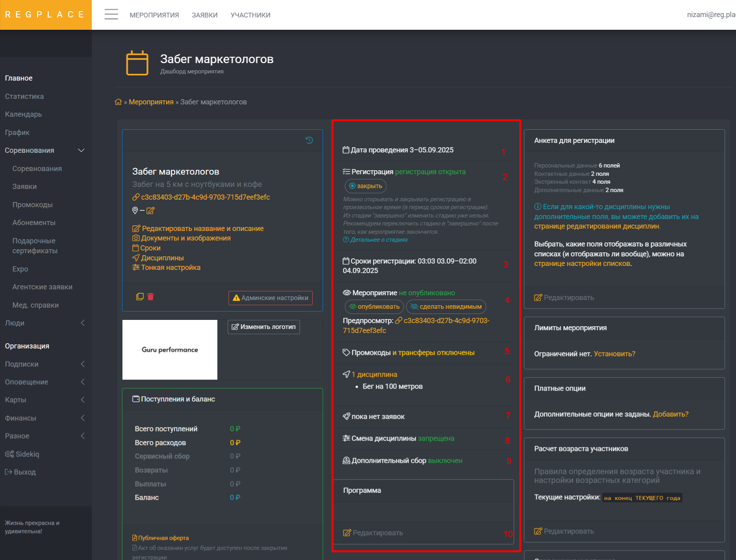Click the 1 дисциплина link
This screenshot has width=736, height=560.
click(x=374, y=374)
